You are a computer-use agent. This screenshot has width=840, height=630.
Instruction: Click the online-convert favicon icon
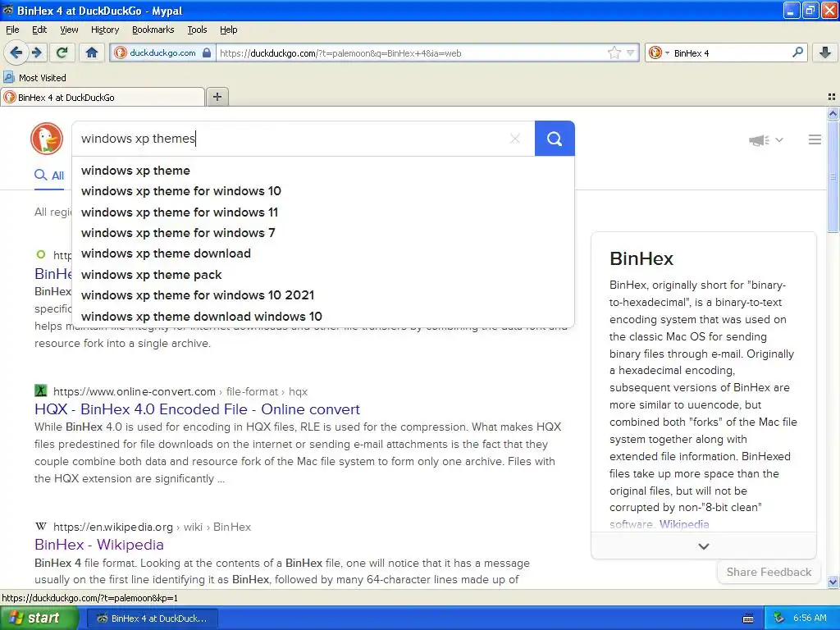[41, 390]
